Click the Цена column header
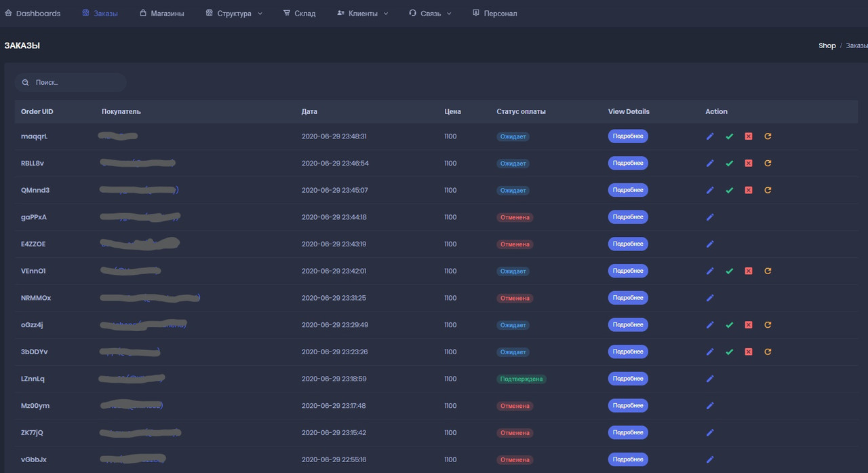 click(x=453, y=111)
